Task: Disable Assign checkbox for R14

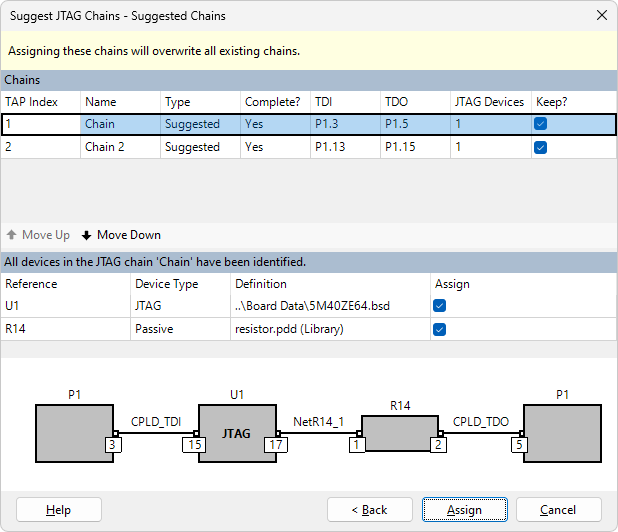Action: 439,329
